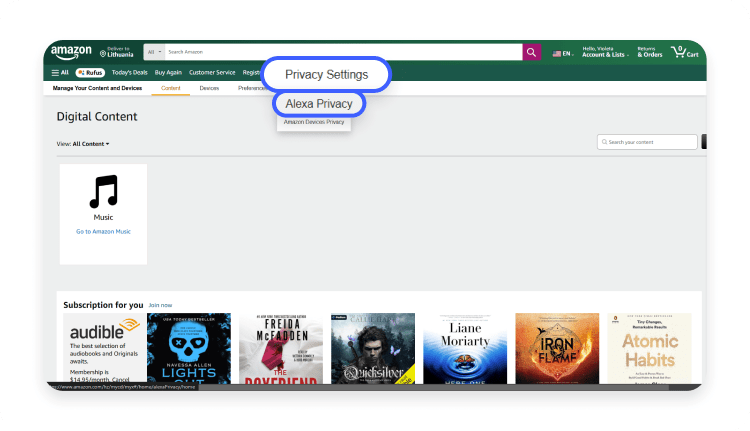The height and width of the screenshot is (431, 750).
Task: Switch to the Preferences tab
Action: click(251, 88)
